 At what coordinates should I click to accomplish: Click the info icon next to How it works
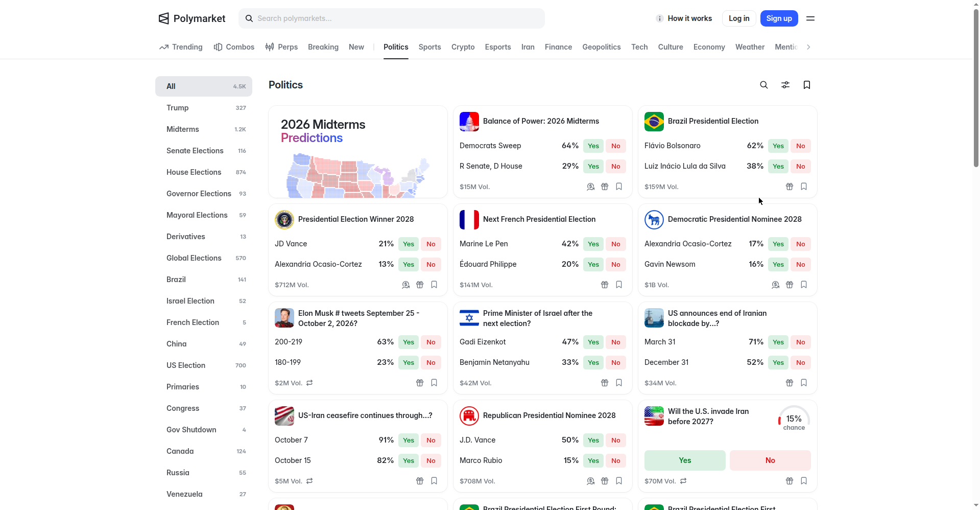click(660, 18)
